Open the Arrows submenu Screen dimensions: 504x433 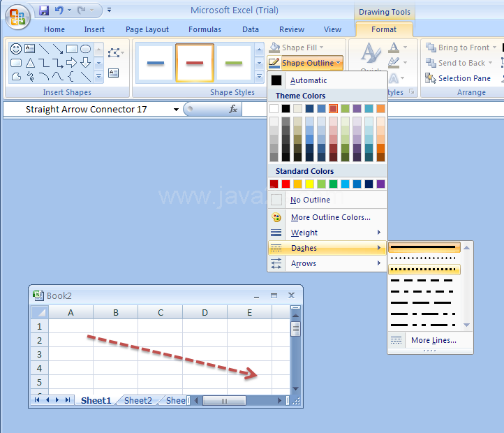(x=327, y=263)
